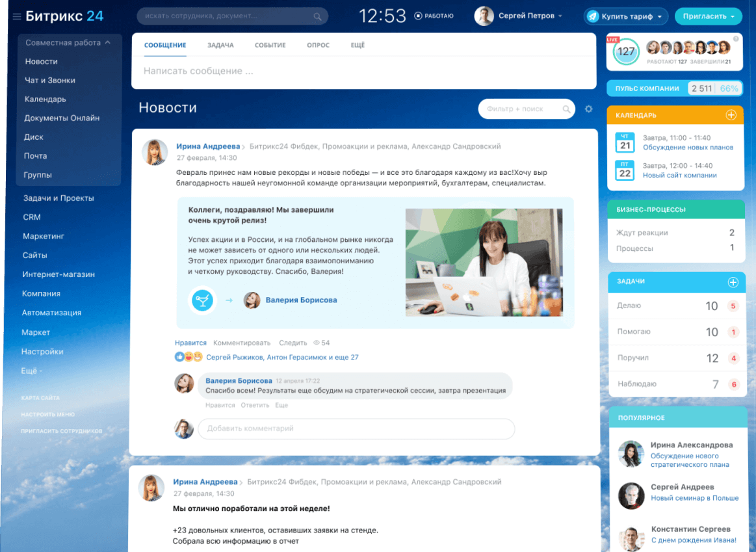This screenshot has height=552, width=756.
Task: Click Нравится under the first post
Action: point(190,343)
